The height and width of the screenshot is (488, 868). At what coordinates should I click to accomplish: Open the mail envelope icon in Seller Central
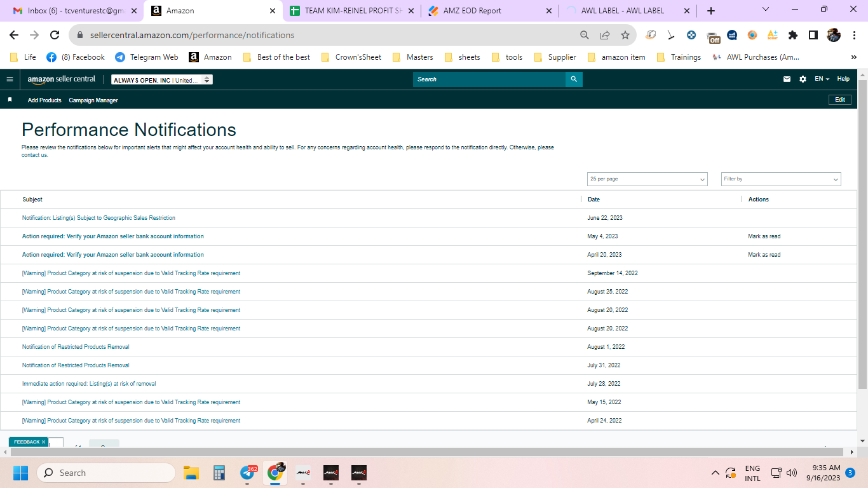pyautogui.click(x=787, y=79)
